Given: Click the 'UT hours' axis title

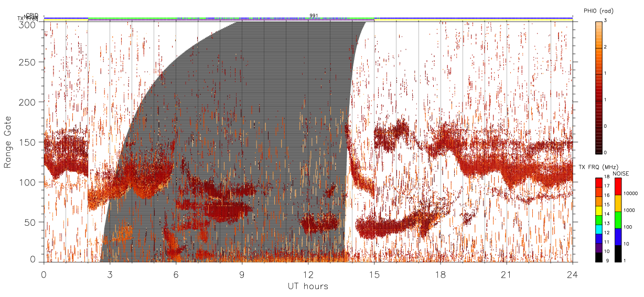Looking at the screenshot, I should coord(308,286).
